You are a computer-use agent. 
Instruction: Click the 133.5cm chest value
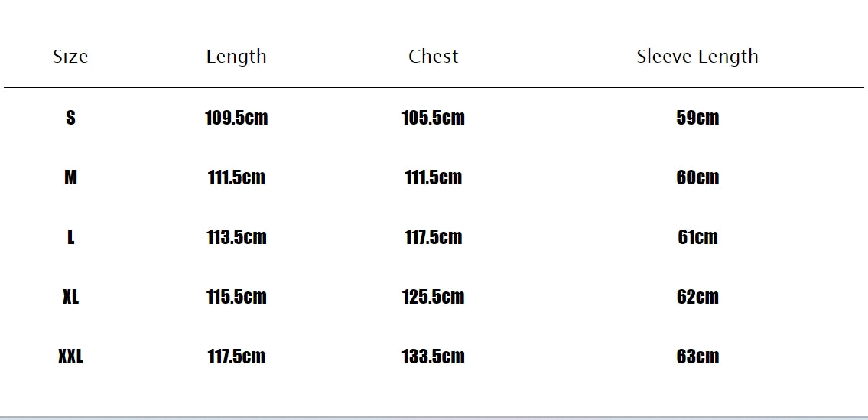[x=434, y=357]
